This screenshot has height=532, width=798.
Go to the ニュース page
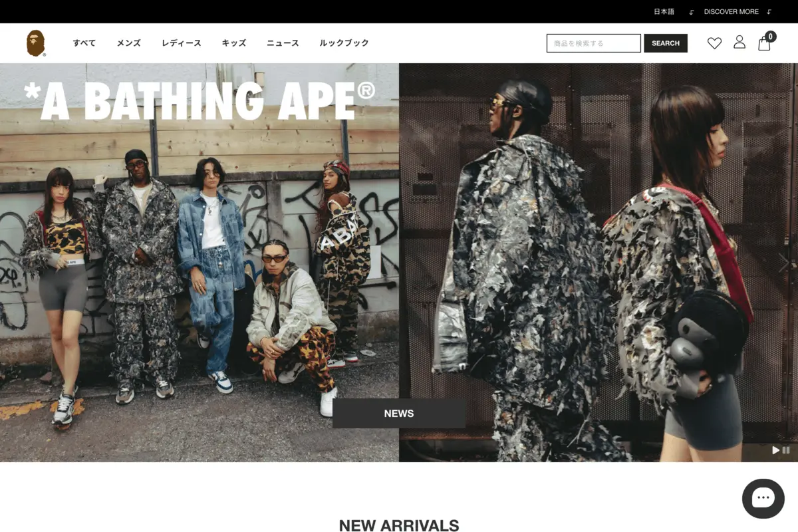(283, 43)
